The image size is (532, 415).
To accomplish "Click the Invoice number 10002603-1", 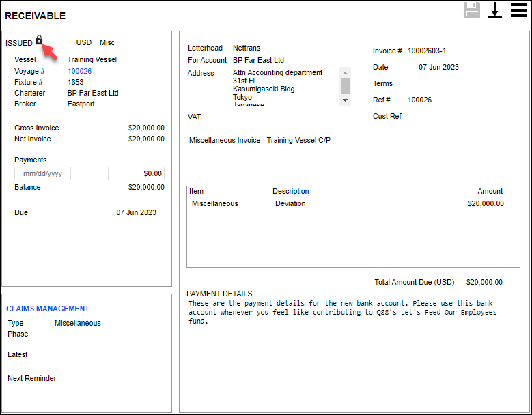I will pos(427,51).
